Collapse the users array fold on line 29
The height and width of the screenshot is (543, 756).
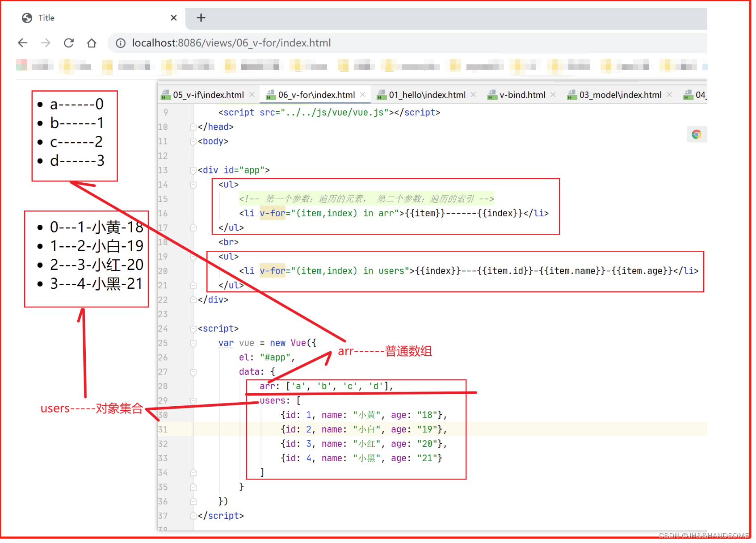[x=193, y=401]
